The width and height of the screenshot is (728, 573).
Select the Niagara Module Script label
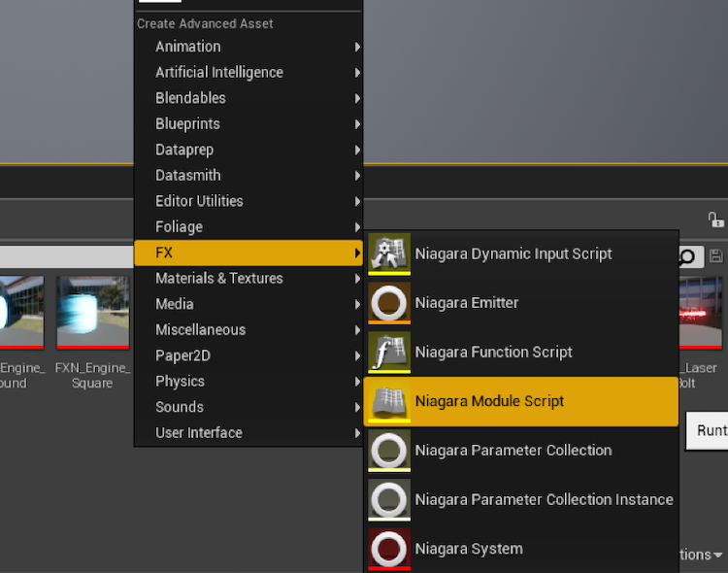[489, 401]
